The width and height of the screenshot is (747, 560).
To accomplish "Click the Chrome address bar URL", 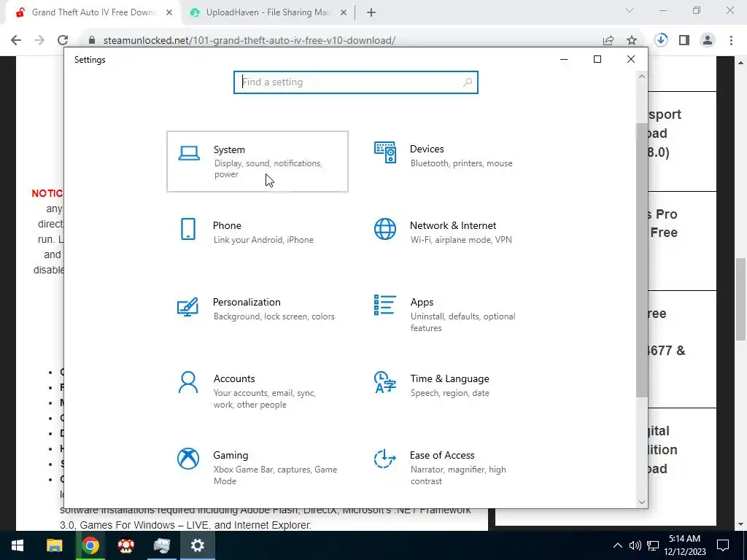I will 249,41.
